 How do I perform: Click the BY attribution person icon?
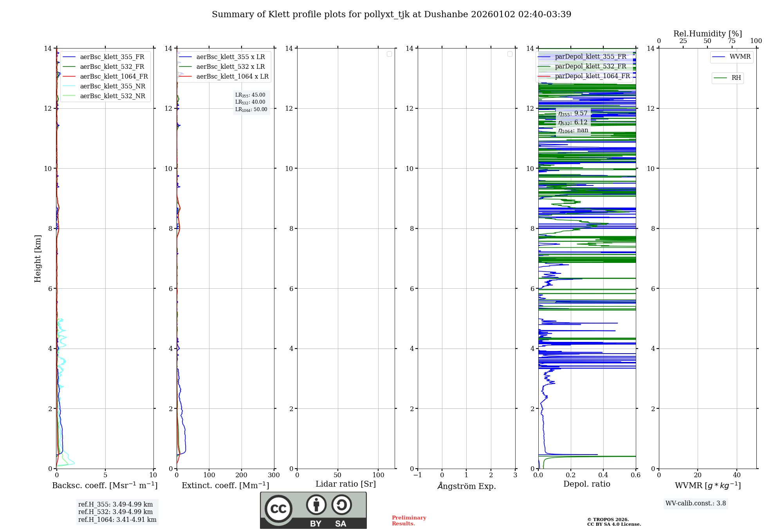[316, 505]
